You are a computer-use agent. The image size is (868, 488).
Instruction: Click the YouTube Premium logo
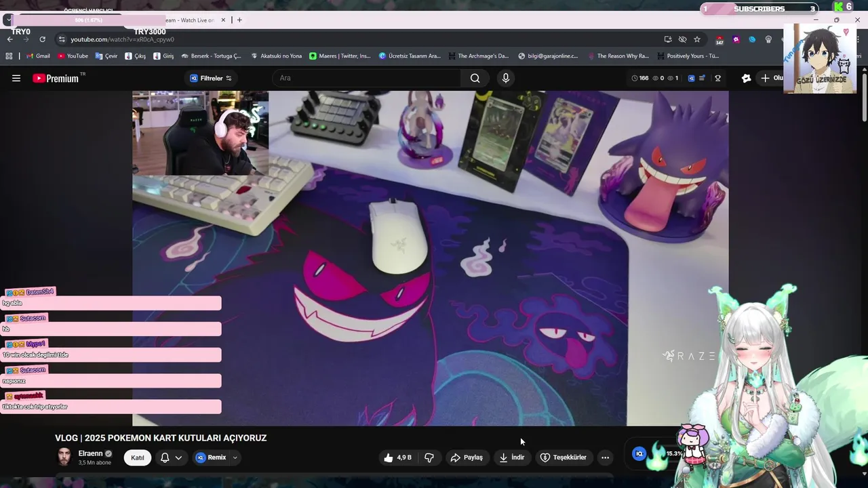coord(56,78)
